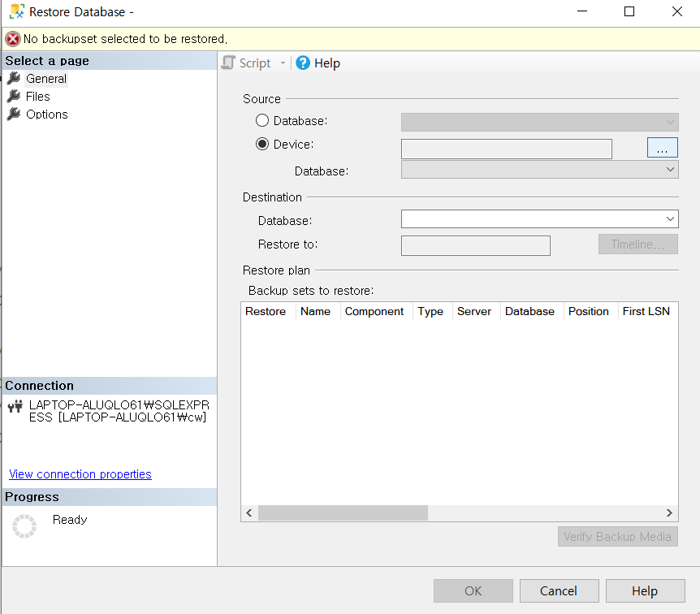Click the wrench icon next to General

pos(15,78)
